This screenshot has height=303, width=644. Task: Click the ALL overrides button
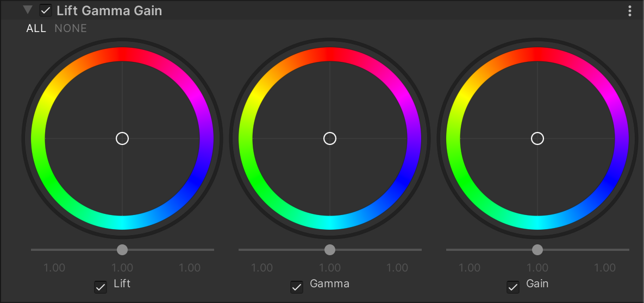tap(36, 28)
